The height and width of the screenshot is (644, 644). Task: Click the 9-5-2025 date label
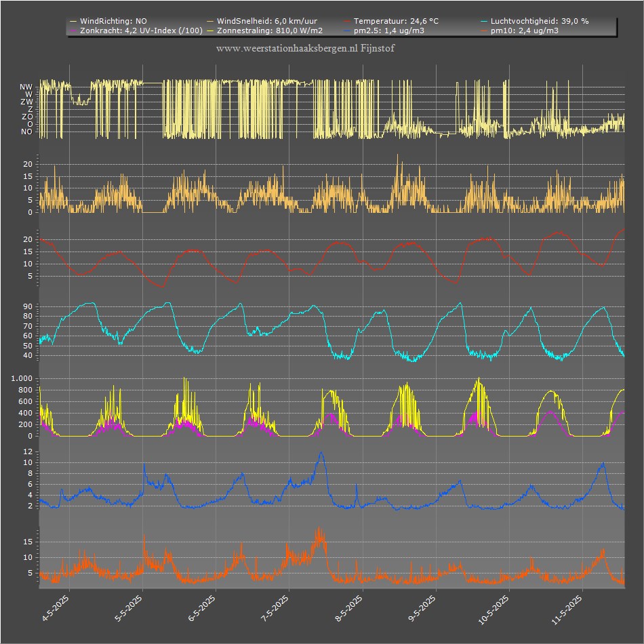(x=422, y=608)
